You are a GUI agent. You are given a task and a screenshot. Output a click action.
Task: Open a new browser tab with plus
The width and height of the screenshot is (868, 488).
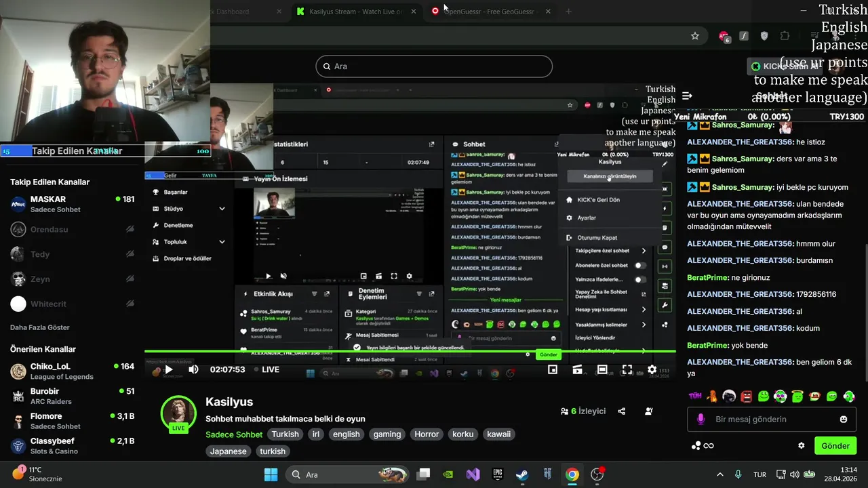click(x=568, y=12)
